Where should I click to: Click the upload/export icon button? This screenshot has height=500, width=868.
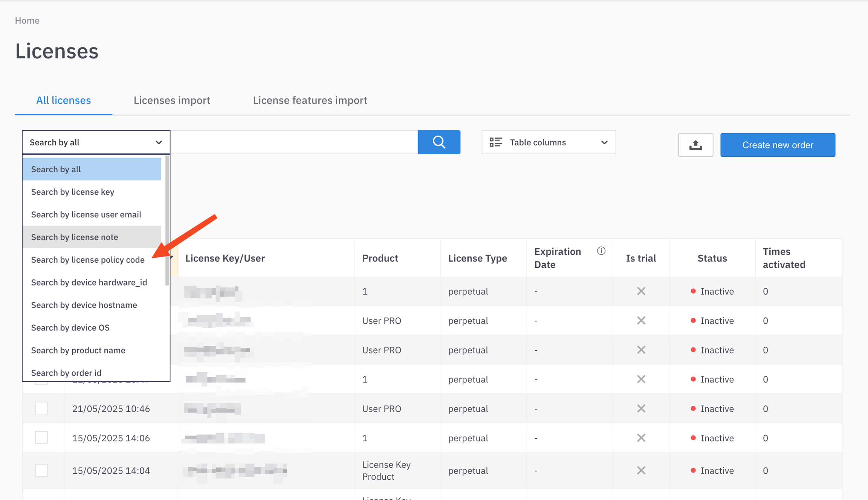click(695, 145)
